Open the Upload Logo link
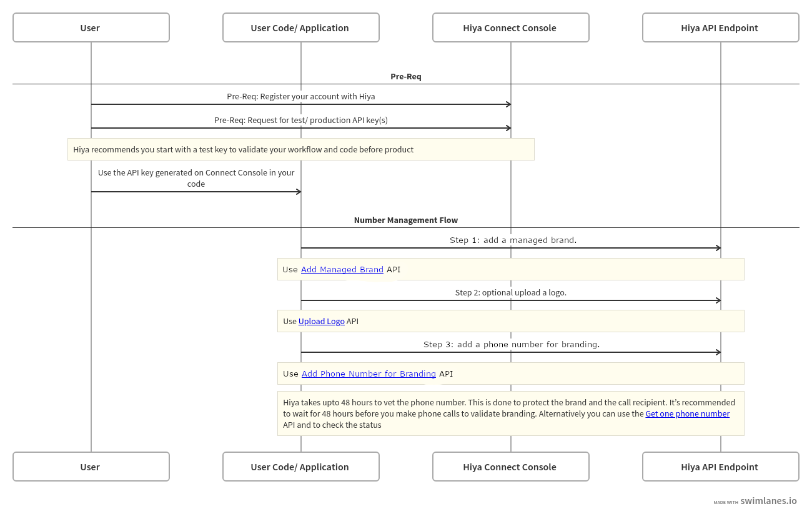 322,322
